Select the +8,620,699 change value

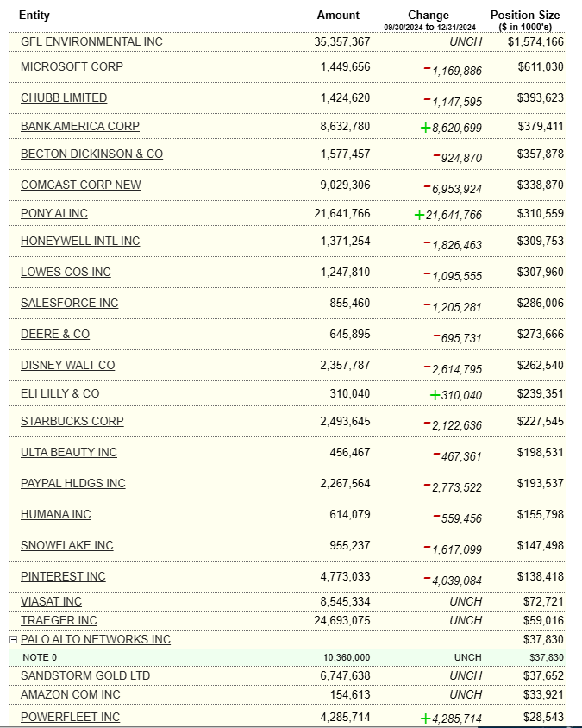pyautogui.click(x=451, y=128)
